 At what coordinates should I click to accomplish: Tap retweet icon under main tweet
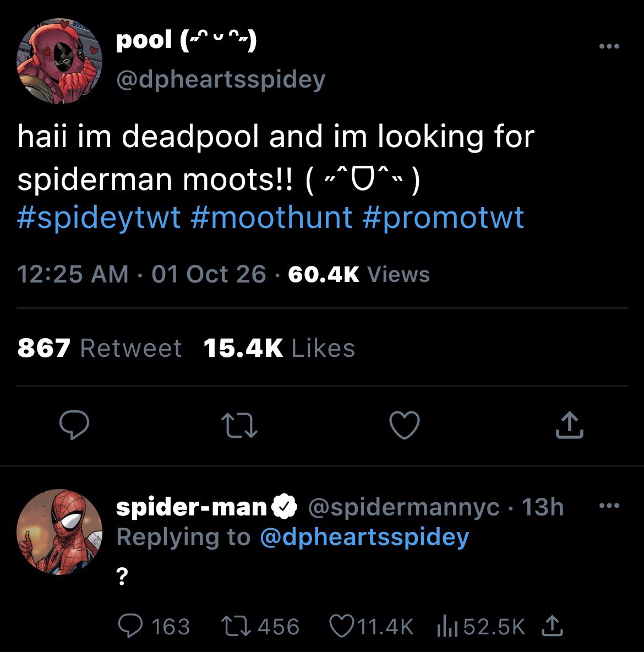tap(239, 425)
